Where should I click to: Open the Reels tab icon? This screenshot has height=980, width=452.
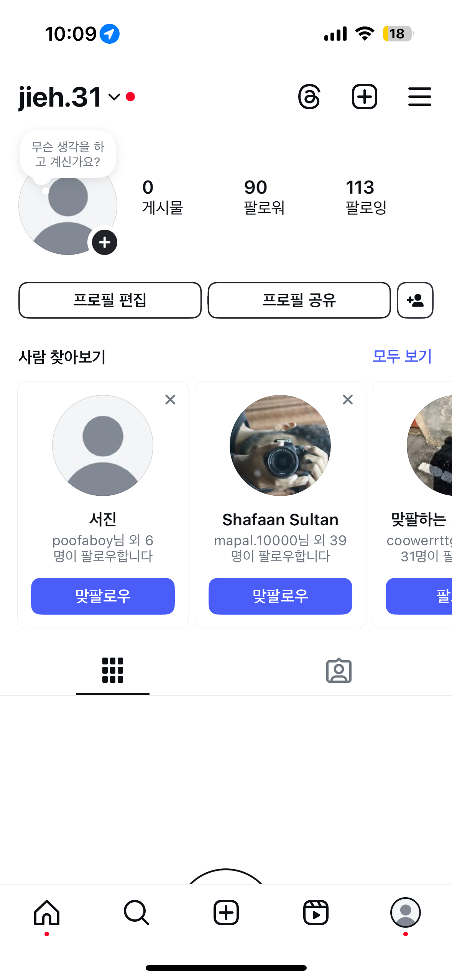tap(316, 913)
